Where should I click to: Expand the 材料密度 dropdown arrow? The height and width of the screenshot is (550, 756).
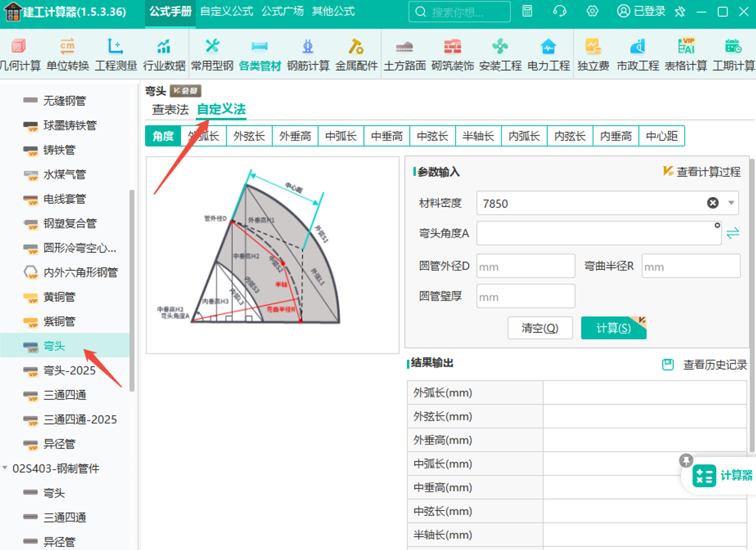tap(731, 203)
